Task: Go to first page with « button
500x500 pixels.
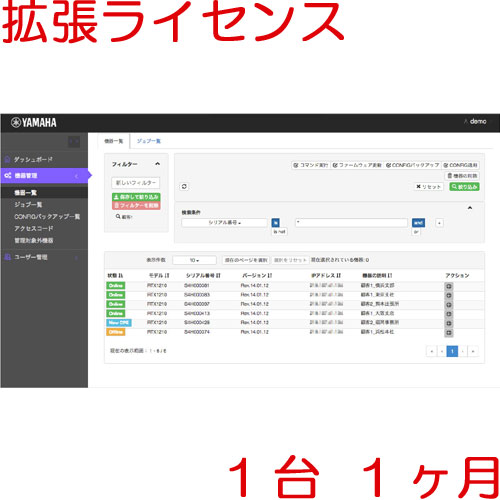Action: (432, 351)
